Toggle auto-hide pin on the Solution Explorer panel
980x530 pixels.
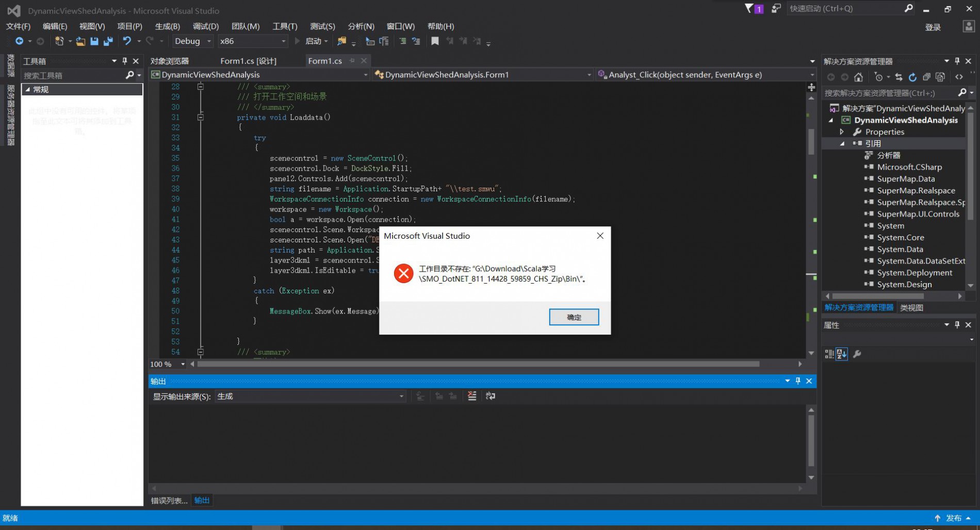[x=957, y=61]
